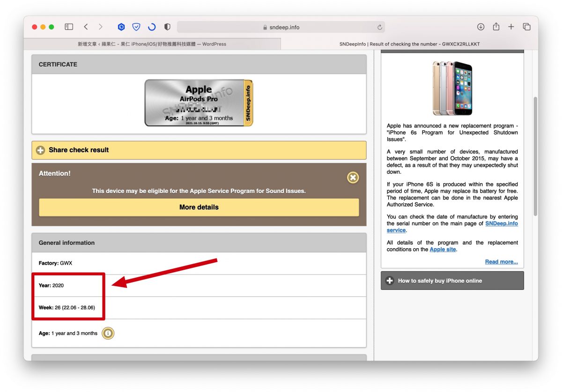Show the Safari downloads list
Image resolution: width=562 pixels, height=392 pixels.
tap(481, 27)
